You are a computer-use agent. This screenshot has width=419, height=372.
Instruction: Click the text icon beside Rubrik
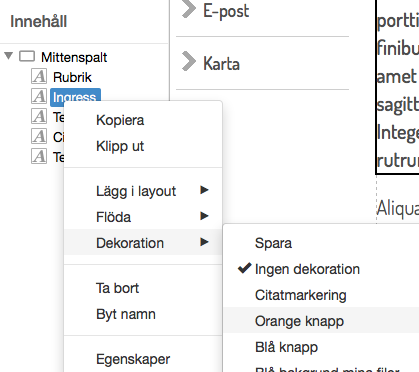click(39, 76)
